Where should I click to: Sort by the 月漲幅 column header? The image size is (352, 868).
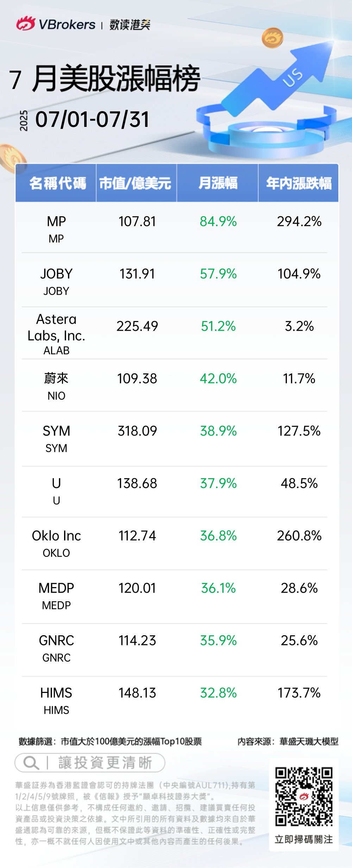point(218,183)
